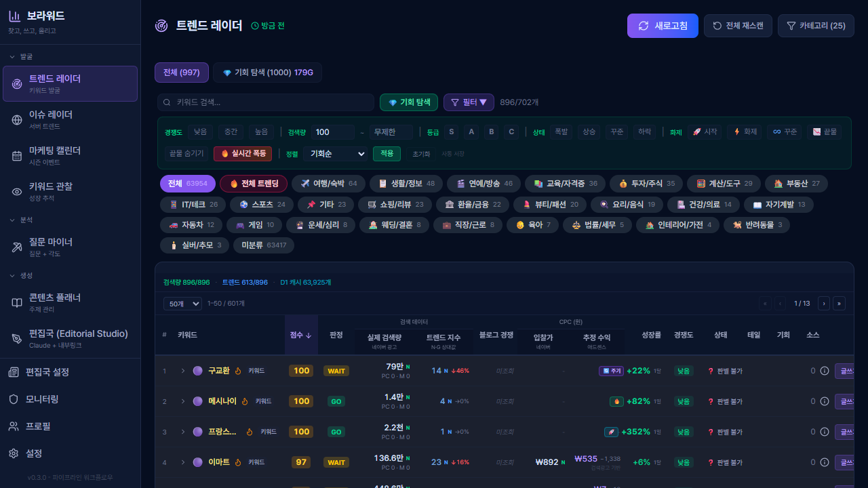This screenshot has height=488, width=868.
Task: Click the 전체 재스캔 button
Action: pos(738,26)
